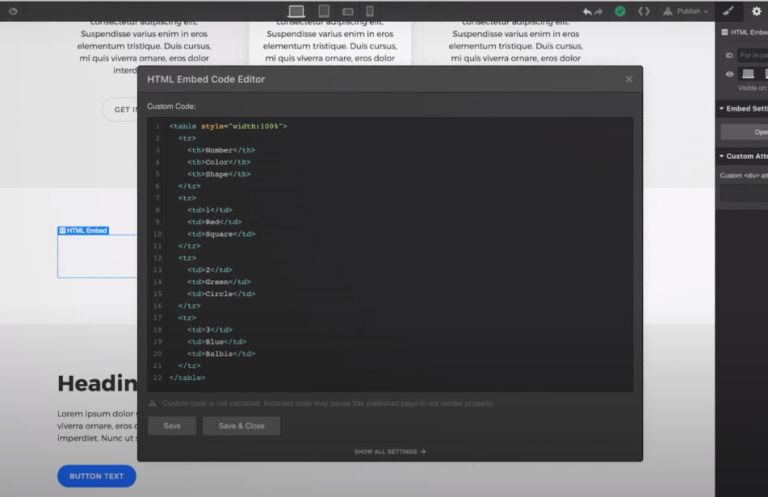The image size is (768, 497).
Task: Toggle desktop visibility icon in settings panel
Action: click(x=748, y=74)
